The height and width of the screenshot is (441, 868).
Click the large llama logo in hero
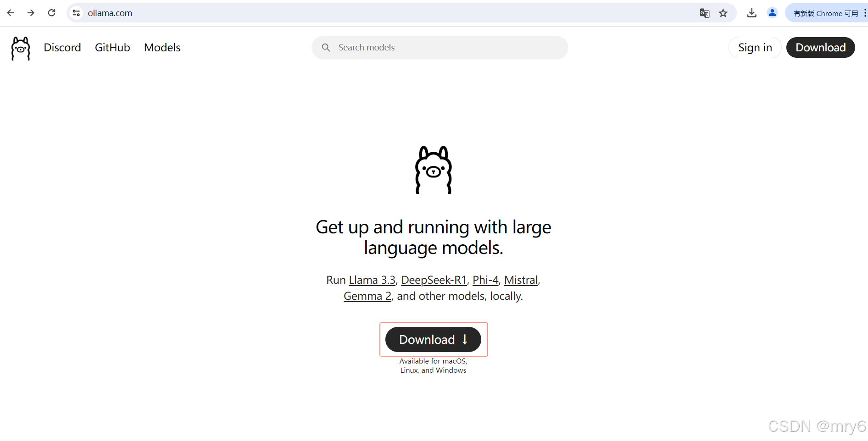(x=434, y=170)
